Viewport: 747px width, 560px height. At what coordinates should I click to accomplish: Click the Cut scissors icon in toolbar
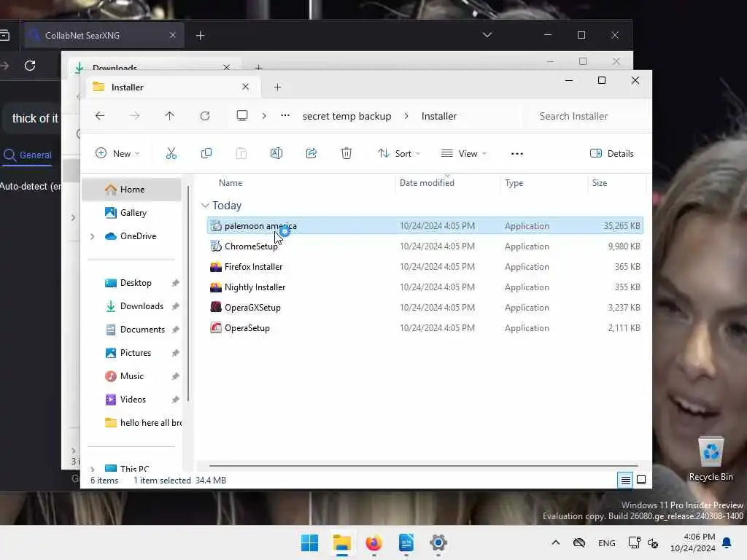171,153
